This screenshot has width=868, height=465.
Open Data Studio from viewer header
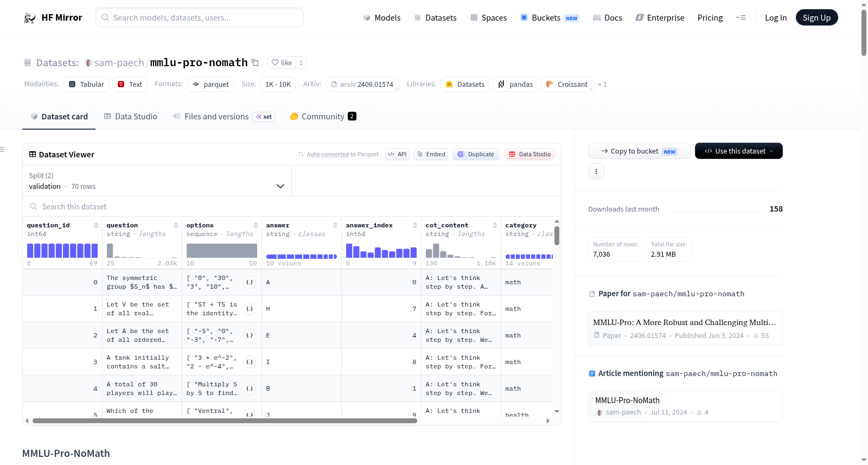pos(529,154)
